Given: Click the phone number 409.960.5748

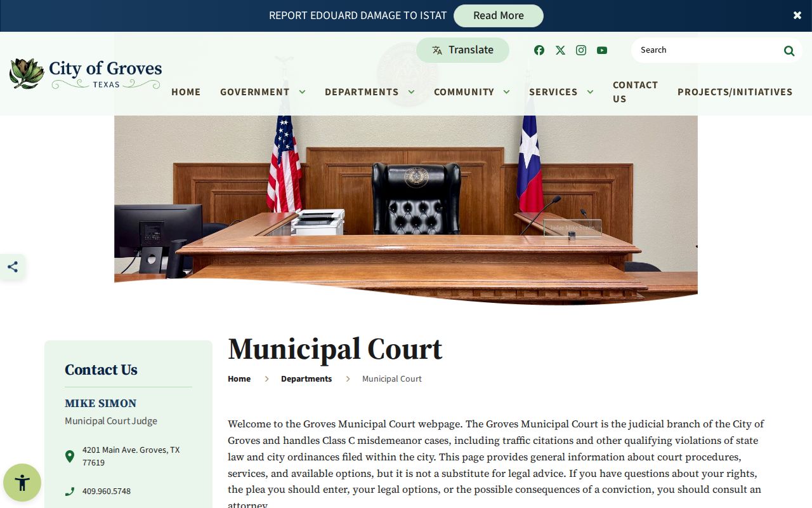Looking at the screenshot, I should (107, 491).
